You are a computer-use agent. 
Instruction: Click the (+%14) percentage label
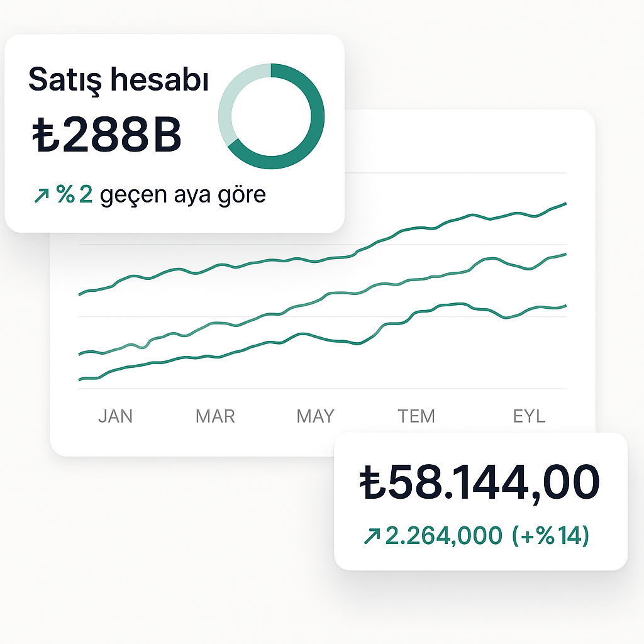pyautogui.click(x=550, y=536)
